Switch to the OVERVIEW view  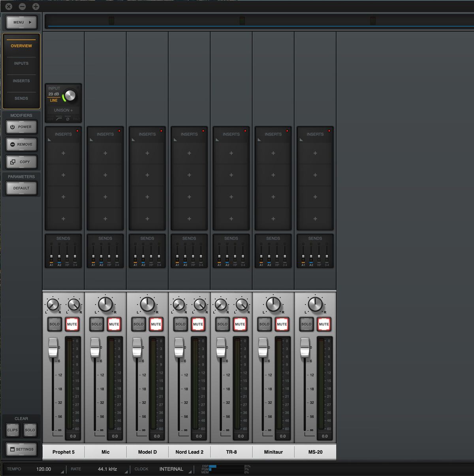[x=21, y=46]
